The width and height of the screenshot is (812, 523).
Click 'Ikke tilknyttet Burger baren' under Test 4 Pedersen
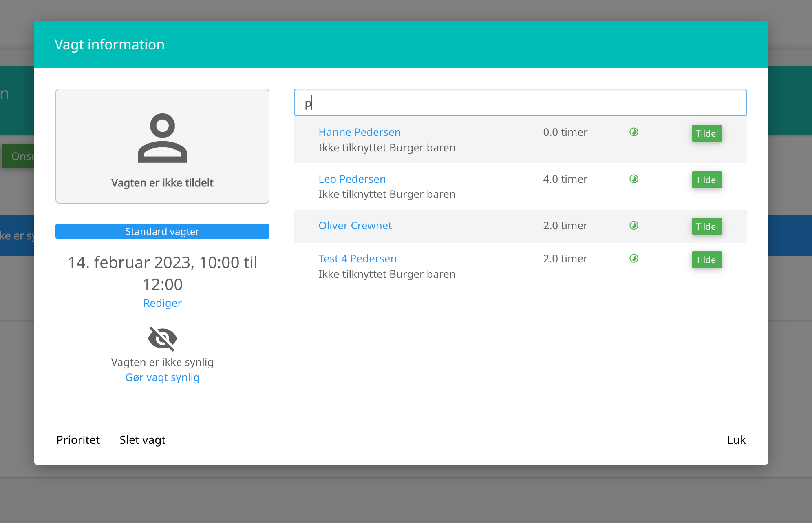[x=387, y=274]
